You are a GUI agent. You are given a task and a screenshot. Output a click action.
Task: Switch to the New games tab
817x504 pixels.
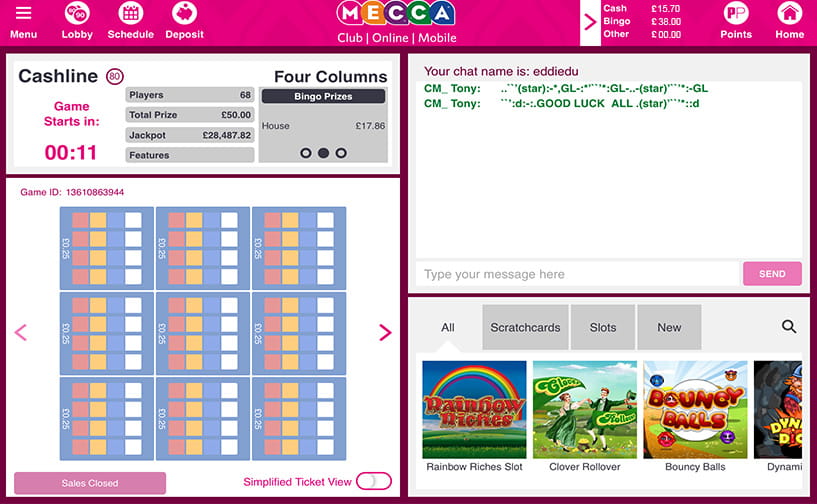[669, 327]
